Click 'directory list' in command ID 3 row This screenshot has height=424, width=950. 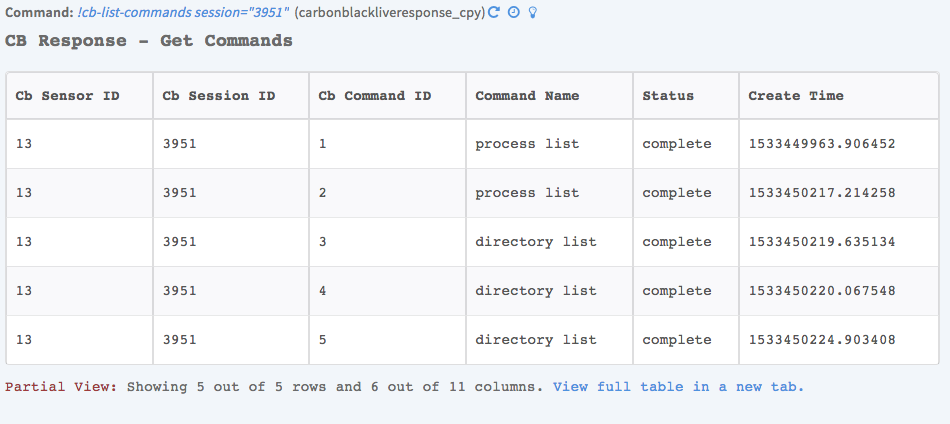coord(535,242)
